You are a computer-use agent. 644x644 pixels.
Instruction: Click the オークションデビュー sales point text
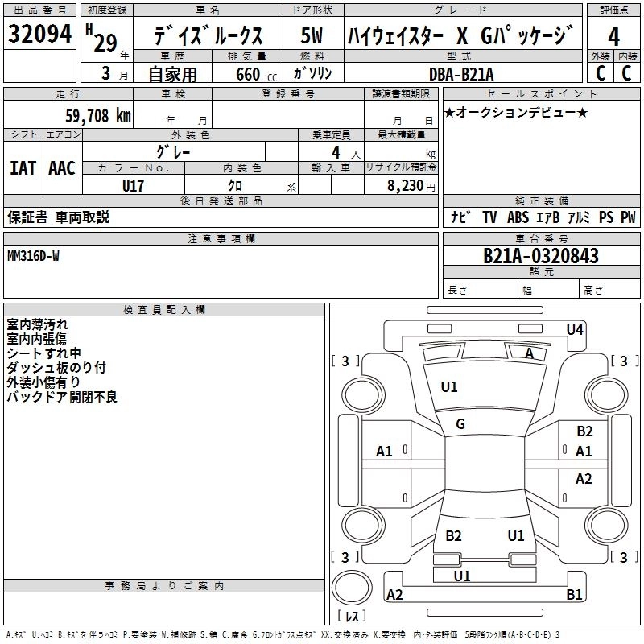[516, 112]
